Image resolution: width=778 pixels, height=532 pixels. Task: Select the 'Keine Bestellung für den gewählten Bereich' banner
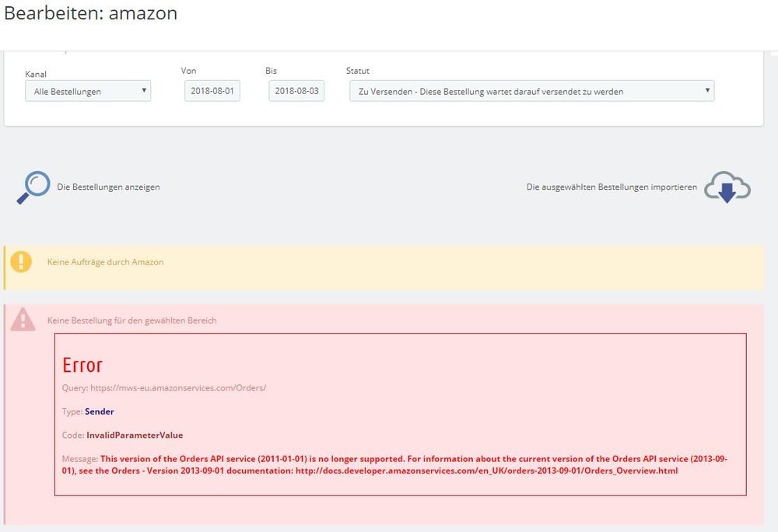pyautogui.click(x=131, y=320)
